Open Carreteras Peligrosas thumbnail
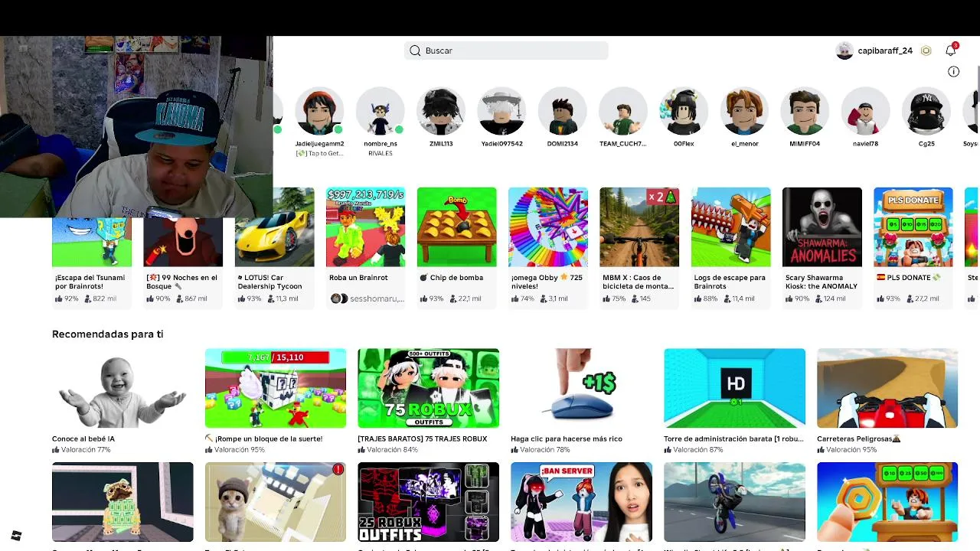This screenshot has width=980, height=551. tap(887, 388)
